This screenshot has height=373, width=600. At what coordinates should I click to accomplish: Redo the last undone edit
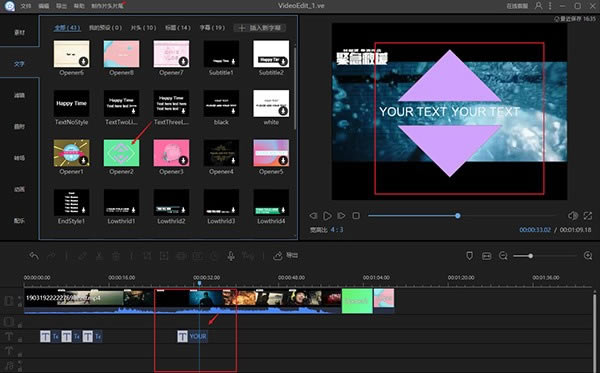pyautogui.click(x=51, y=256)
